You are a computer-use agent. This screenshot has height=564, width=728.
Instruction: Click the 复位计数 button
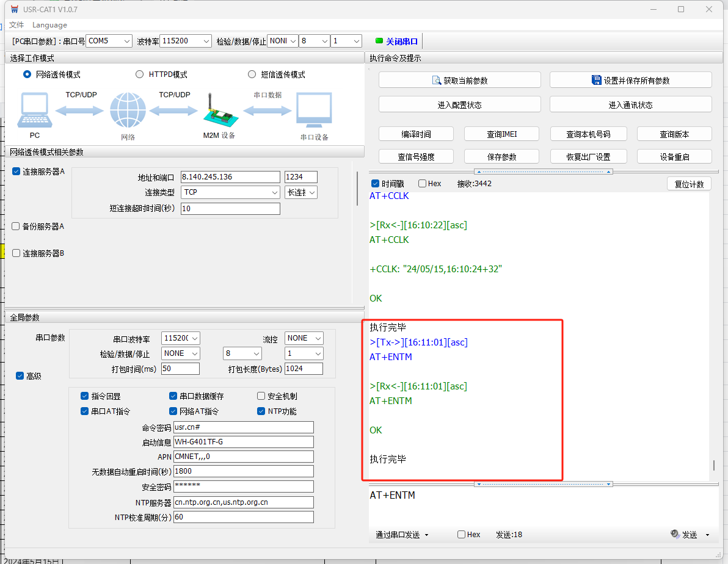point(689,184)
